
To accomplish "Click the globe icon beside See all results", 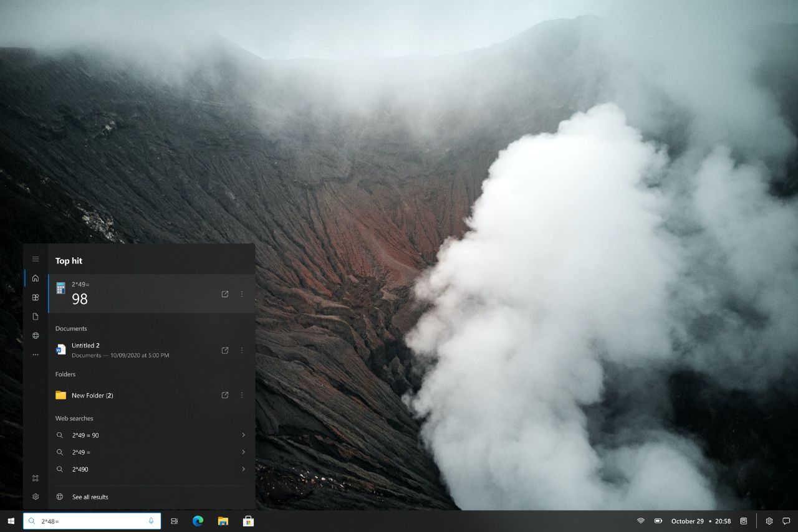I will coord(60,496).
